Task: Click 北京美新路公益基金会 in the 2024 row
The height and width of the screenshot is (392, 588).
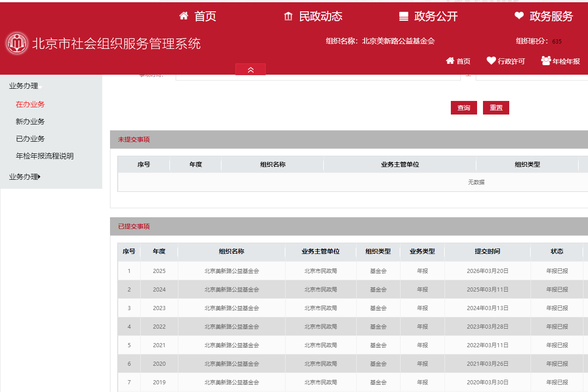Action: tap(231, 289)
